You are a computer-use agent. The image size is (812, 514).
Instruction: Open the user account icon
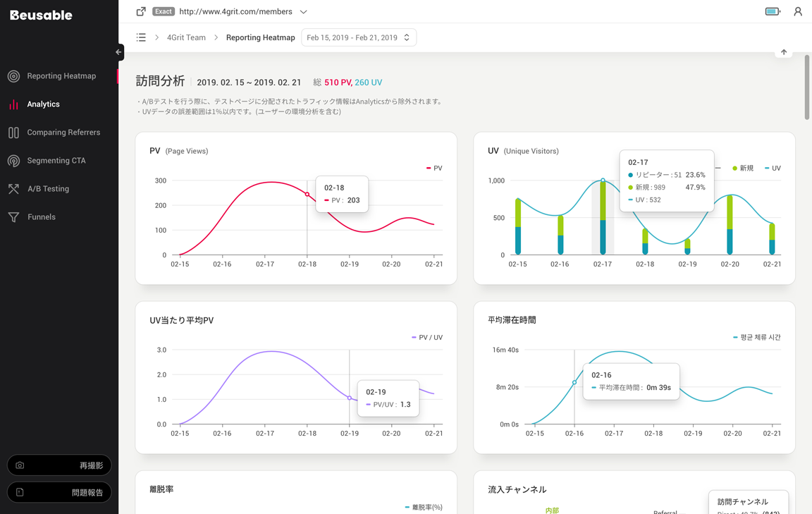coord(797,11)
